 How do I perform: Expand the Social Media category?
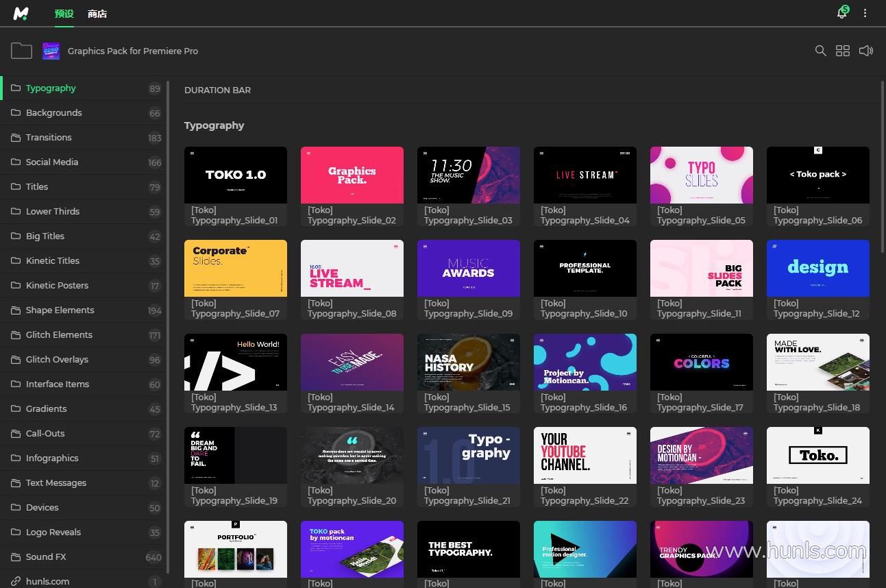coord(52,162)
